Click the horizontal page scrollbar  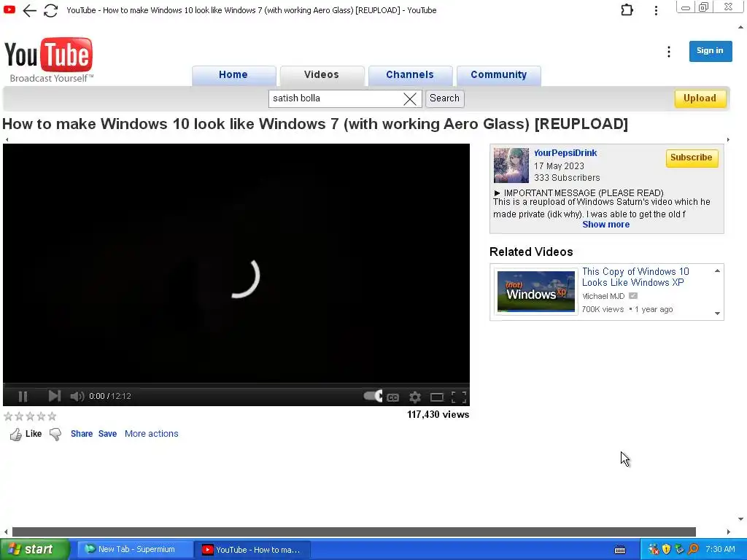click(x=354, y=532)
